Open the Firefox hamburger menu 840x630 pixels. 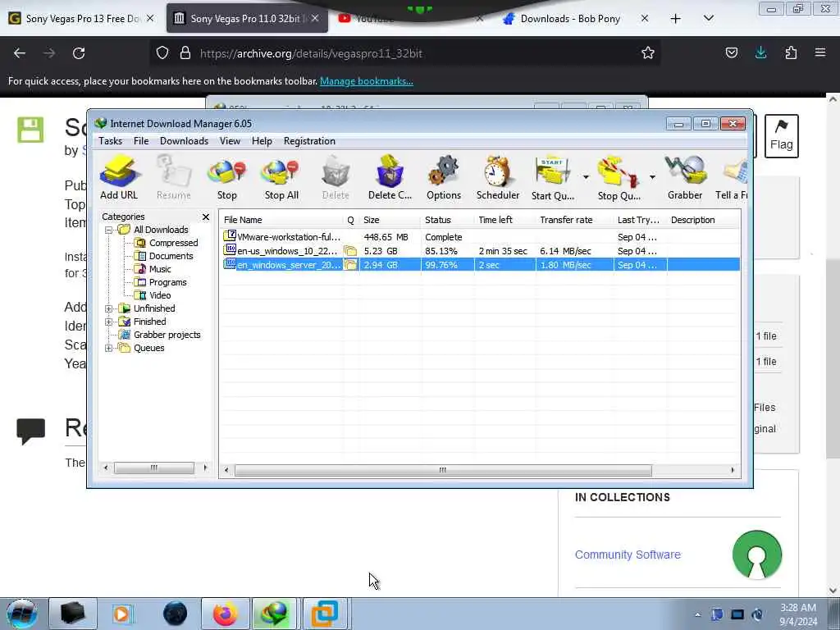click(820, 52)
